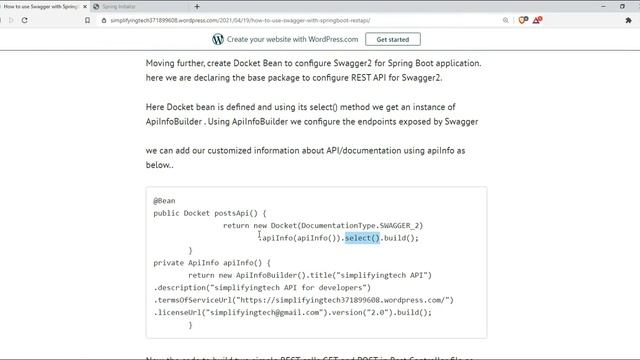Close the 'How to use Swagger' tab
The height and width of the screenshot is (360, 640).
point(85,7)
